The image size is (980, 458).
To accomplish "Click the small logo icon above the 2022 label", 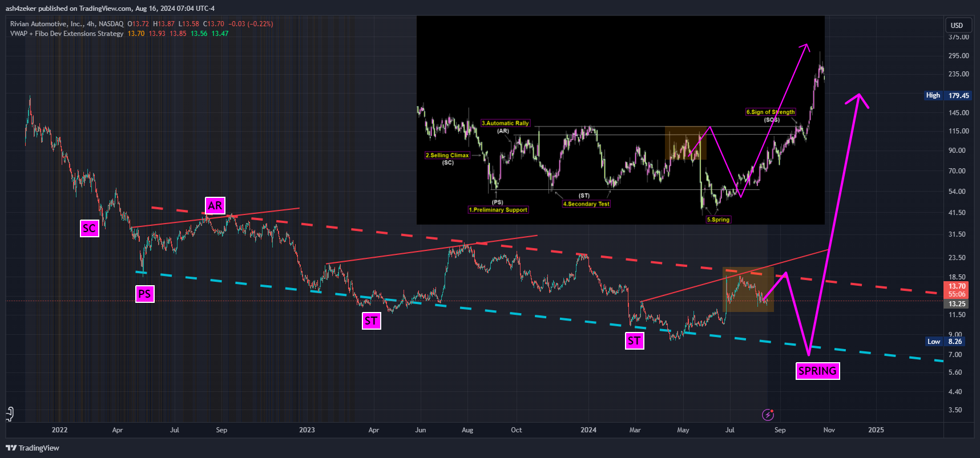I will pos(10,414).
